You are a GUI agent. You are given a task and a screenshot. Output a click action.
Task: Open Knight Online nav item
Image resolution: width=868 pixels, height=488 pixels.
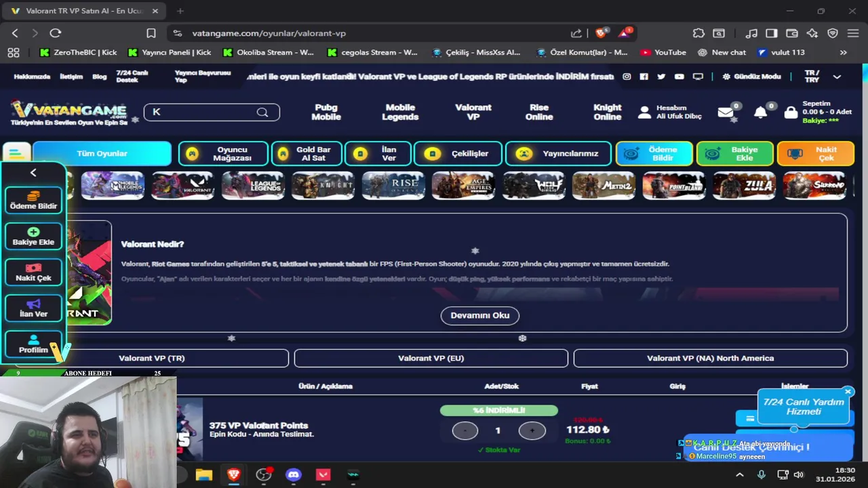[x=608, y=113]
